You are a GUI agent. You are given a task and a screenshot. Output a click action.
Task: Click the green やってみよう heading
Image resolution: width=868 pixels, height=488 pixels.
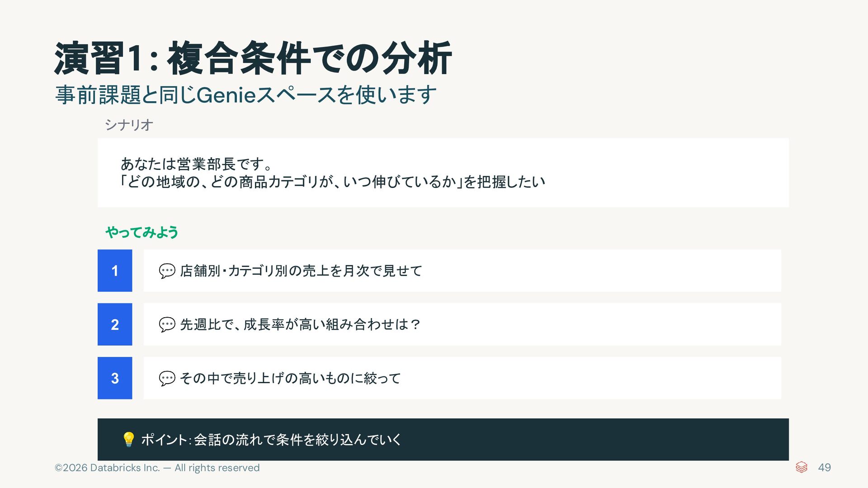142,232
